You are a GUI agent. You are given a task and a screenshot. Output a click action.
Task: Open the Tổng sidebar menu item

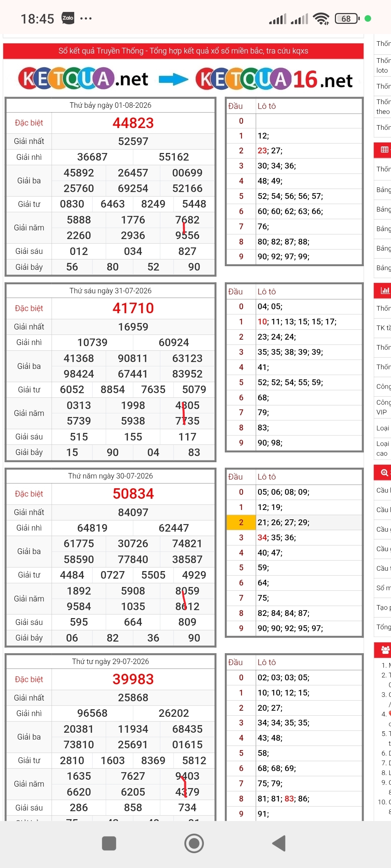[x=383, y=627]
